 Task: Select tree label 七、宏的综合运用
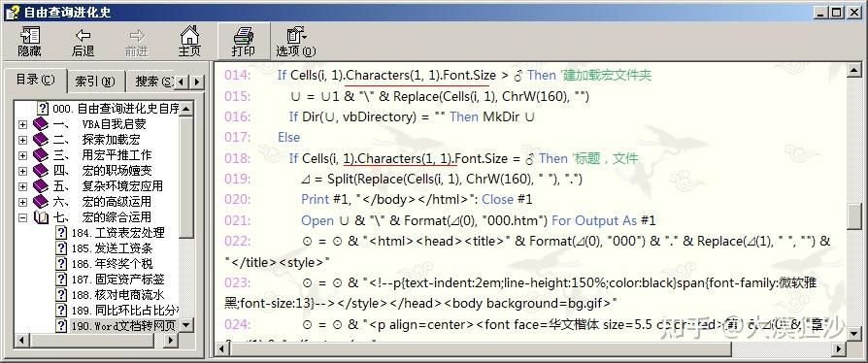click(102, 217)
